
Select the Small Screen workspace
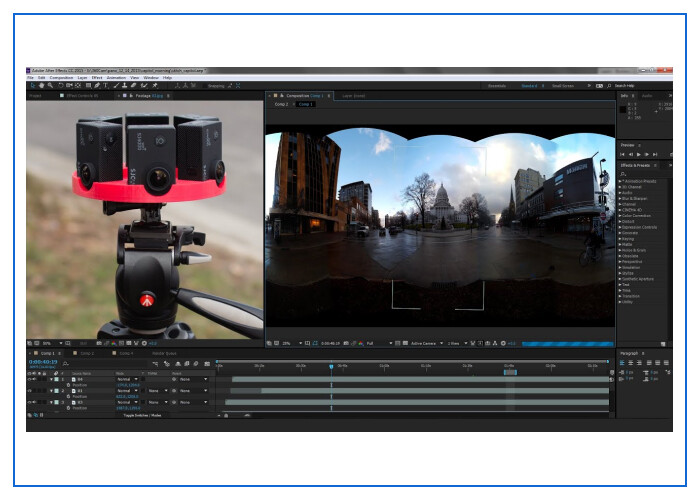[563, 86]
